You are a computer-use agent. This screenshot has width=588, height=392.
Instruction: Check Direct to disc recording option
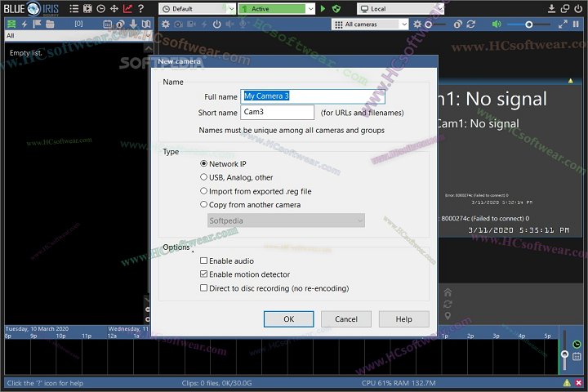coord(204,288)
